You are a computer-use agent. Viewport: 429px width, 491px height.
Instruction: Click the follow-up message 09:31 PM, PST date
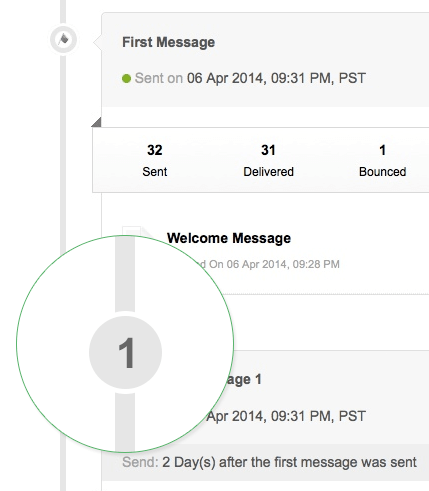pos(286,416)
